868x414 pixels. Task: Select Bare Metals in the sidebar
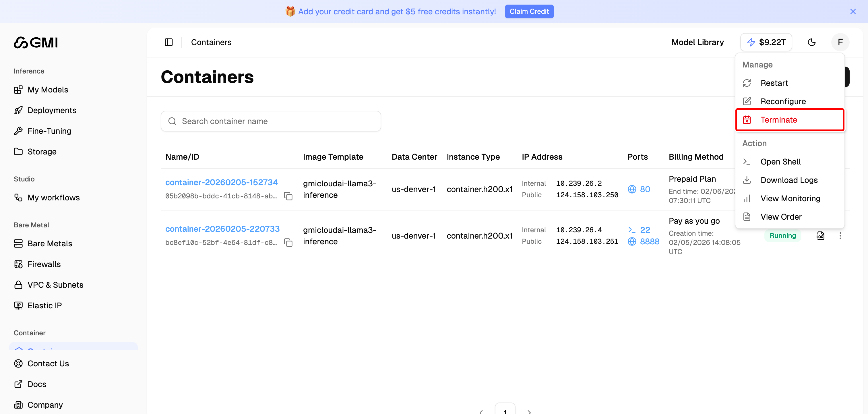click(50, 243)
